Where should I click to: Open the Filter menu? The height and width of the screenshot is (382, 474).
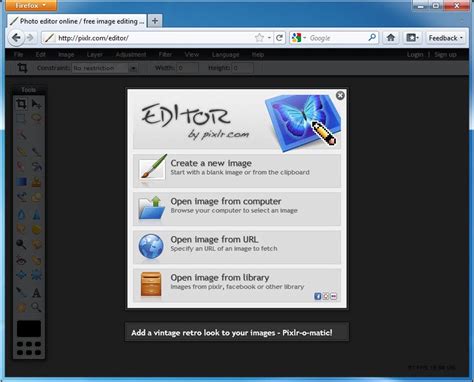point(165,55)
